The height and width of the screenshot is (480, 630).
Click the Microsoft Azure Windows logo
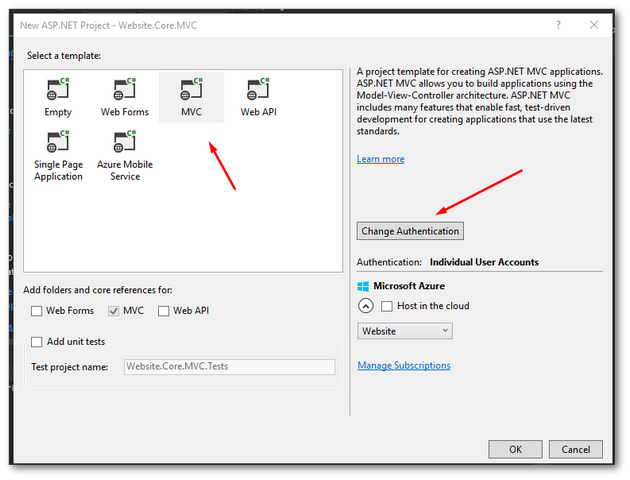(x=363, y=286)
